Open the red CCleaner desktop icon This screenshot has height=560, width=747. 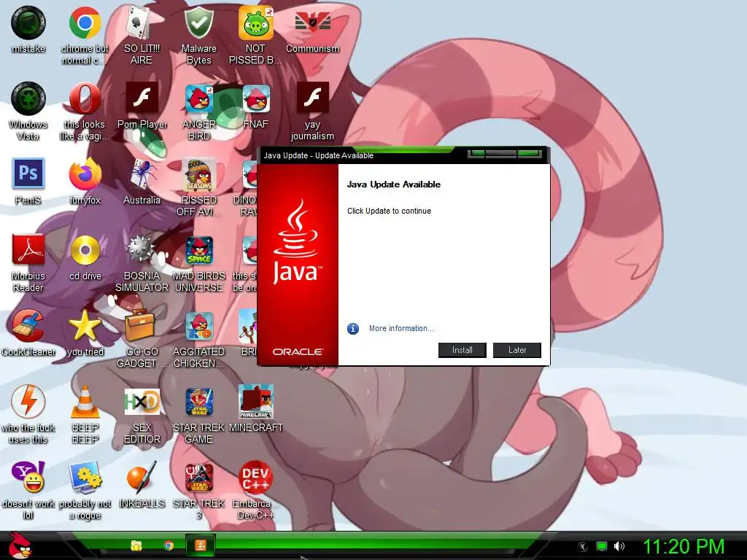click(x=28, y=326)
